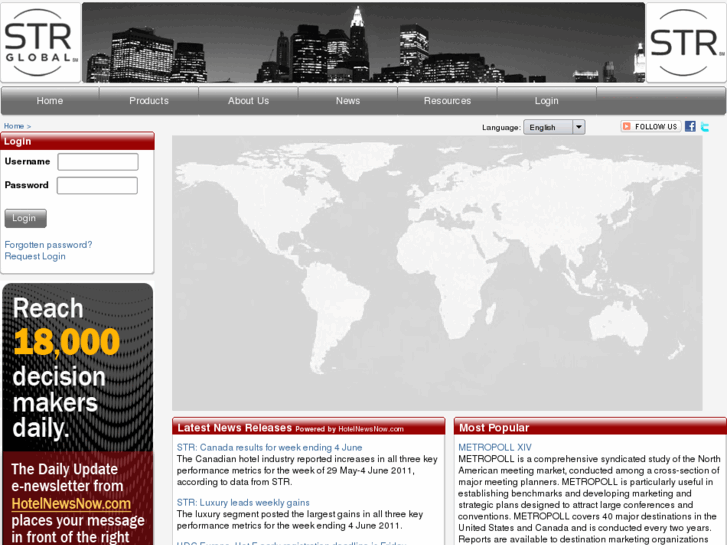727x545 pixels.
Task: Open the Resources menu
Action: pyautogui.click(x=447, y=101)
